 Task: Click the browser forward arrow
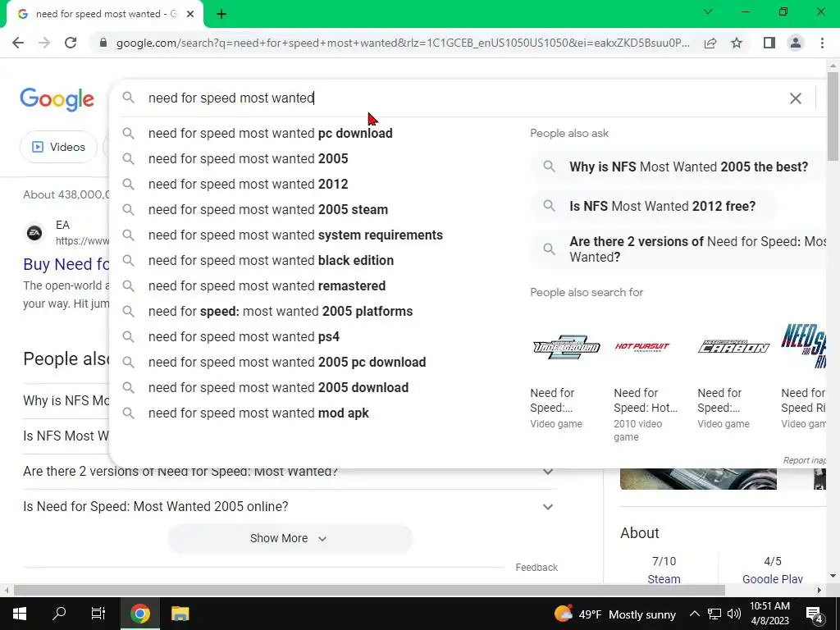(x=44, y=43)
